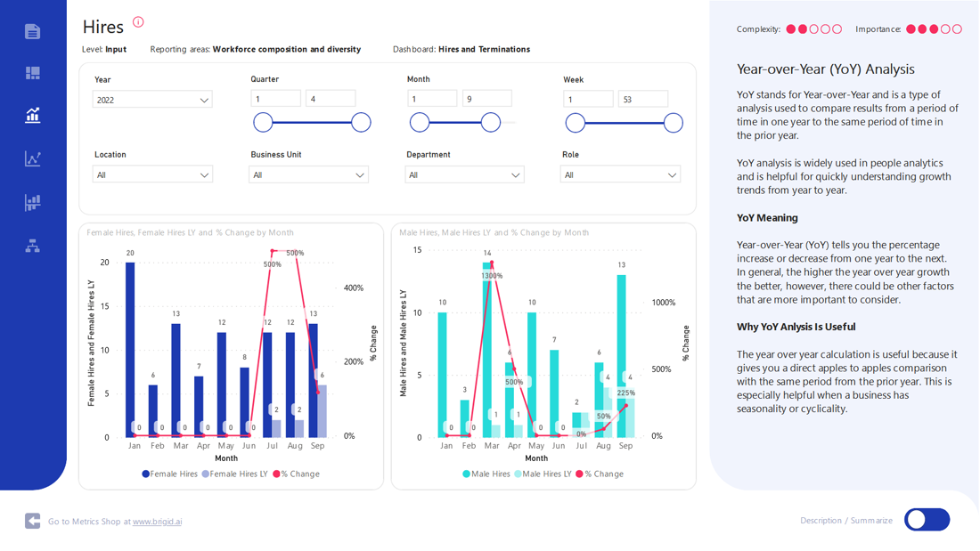Select the line chart icon in sidebar
The image size is (980, 551).
33,158
